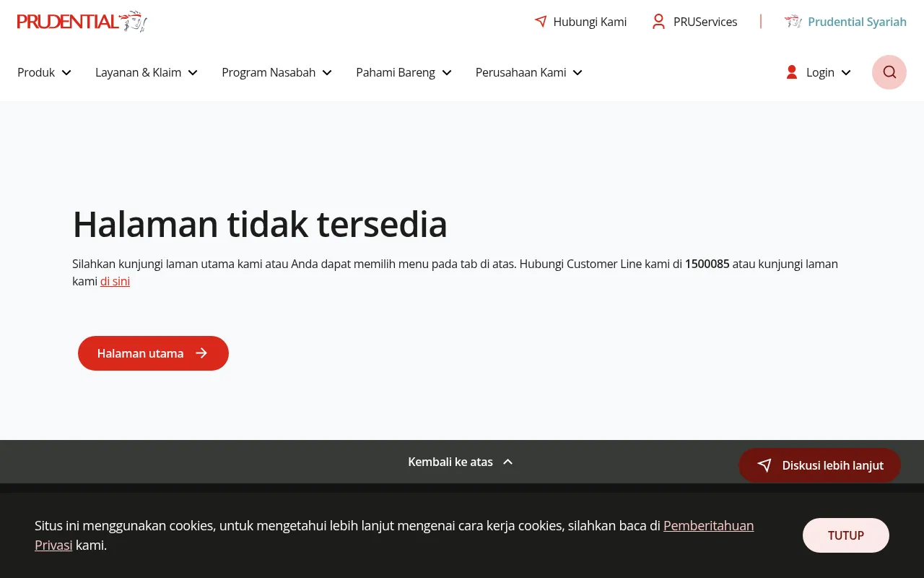Click the 'Halaman tidak tersedia' heading
This screenshot has width=924, height=578.
[260, 224]
